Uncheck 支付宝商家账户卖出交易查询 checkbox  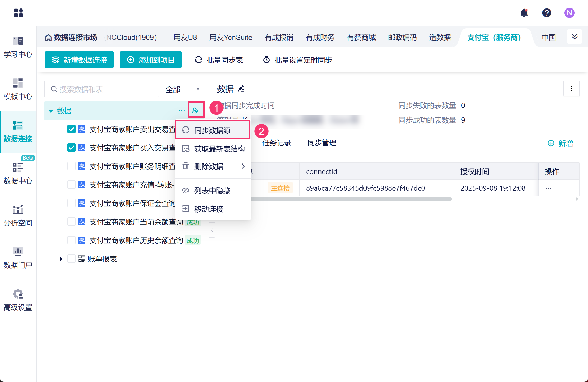tap(72, 129)
